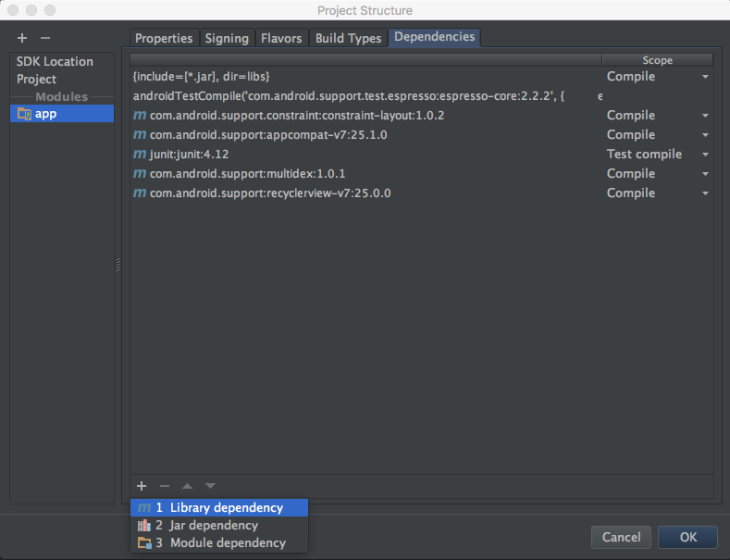Screen dimensions: 730x560
Task: Open scope dropdown for junit dependency
Action: 705,155
